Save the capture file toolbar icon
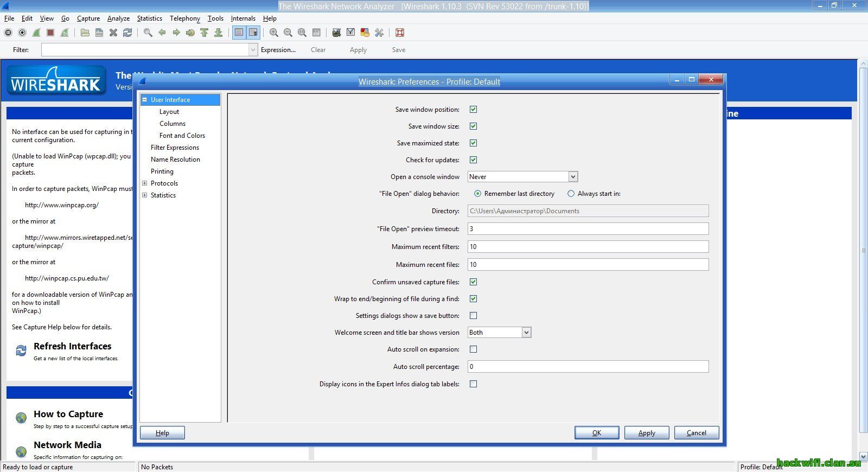The width and height of the screenshot is (868, 472). point(99,33)
